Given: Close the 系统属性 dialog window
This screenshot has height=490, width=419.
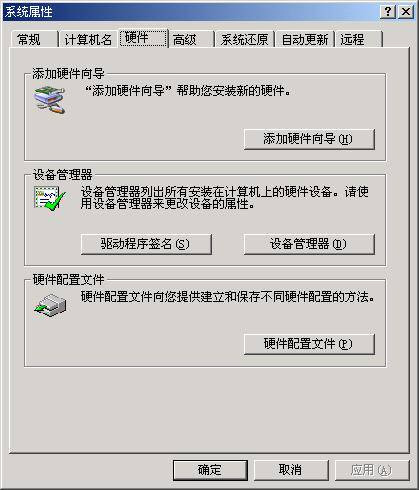Looking at the screenshot, I should (406, 12).
